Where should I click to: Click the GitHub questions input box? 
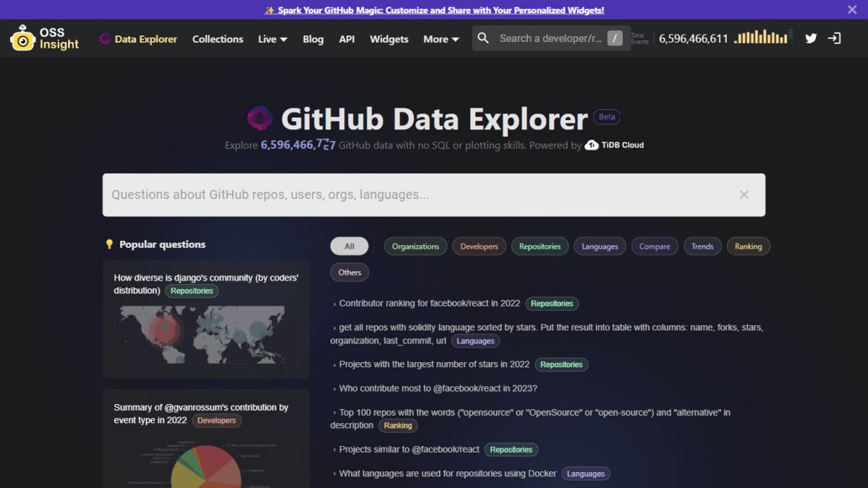434,194
